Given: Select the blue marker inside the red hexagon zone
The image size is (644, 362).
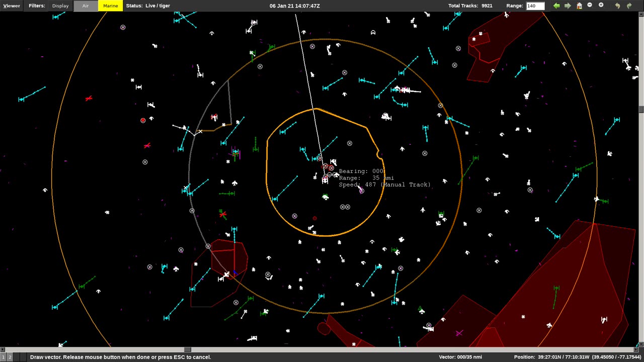Looking at the screenshot, I should pos(234,271).
